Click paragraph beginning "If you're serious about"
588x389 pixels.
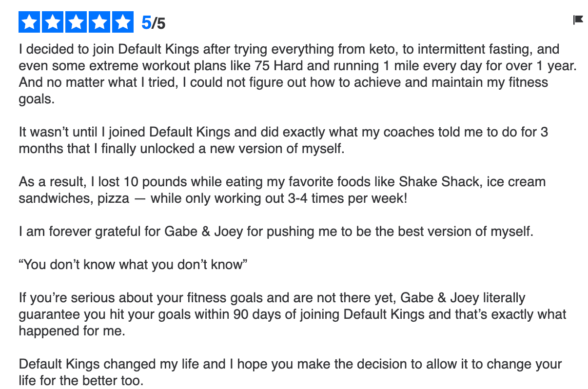pos(293,314)
